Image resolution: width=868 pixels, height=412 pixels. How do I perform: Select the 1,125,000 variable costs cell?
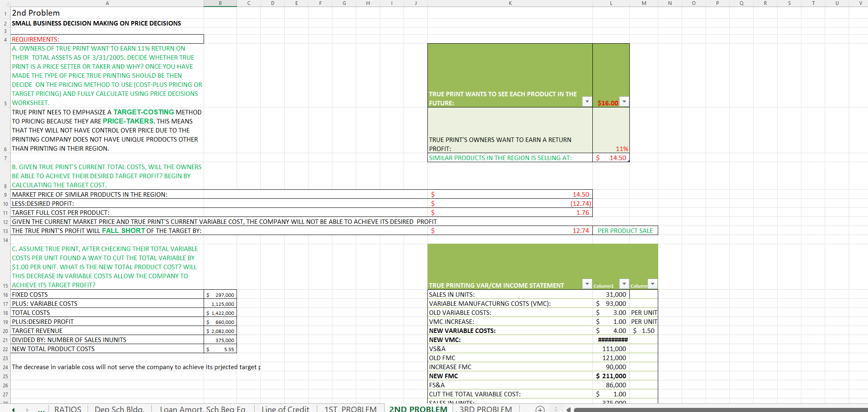(x=220, y=304)
